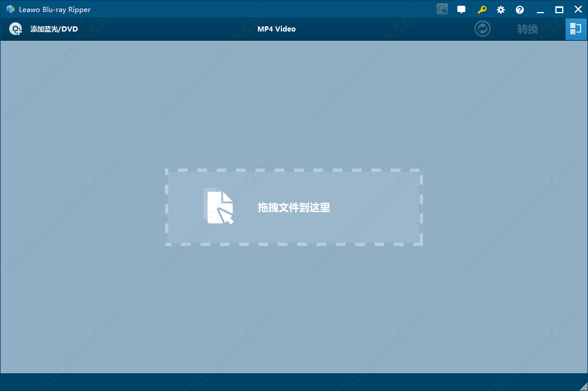Click the Leawo Blu-ray Ripper title text
This screenshot has height=391, width=588.
(x=54, y=10)
